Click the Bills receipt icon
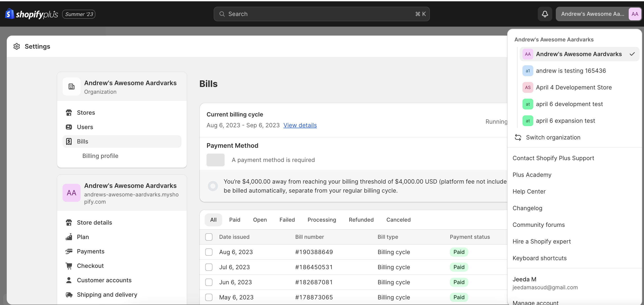644x305 pixels. [69, 141]
